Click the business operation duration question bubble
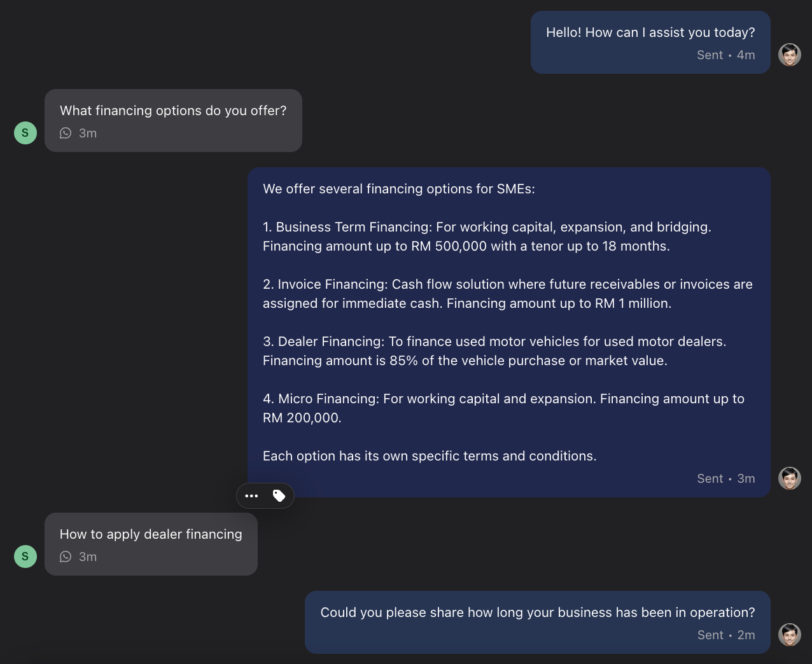This screenshot has width=812, height=664. 537,612
